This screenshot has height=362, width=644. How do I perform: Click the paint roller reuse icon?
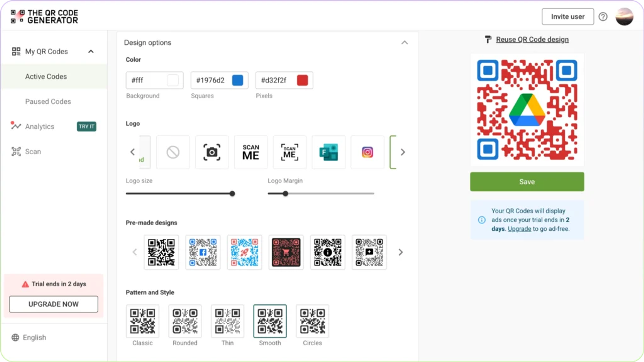pyautogui.click(x=488, y=40)
